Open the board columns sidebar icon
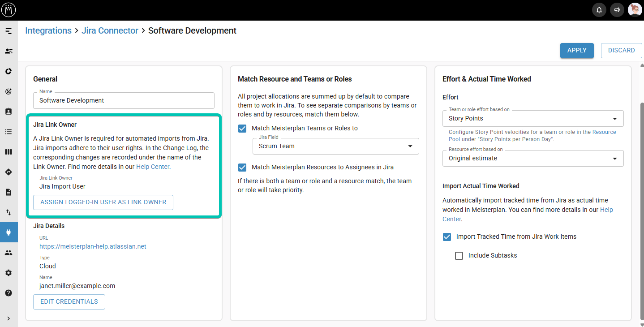644x327 pixels. pos(9,152)
